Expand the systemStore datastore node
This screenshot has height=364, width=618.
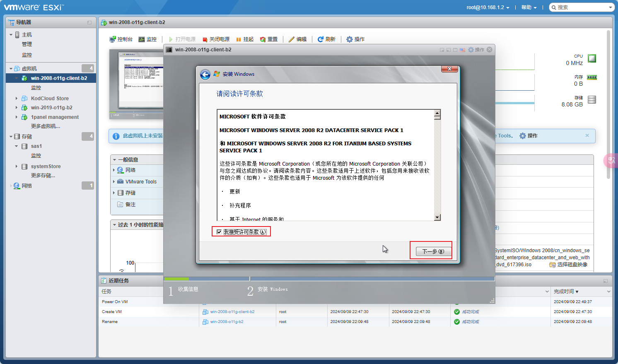(x=17, y=166)
